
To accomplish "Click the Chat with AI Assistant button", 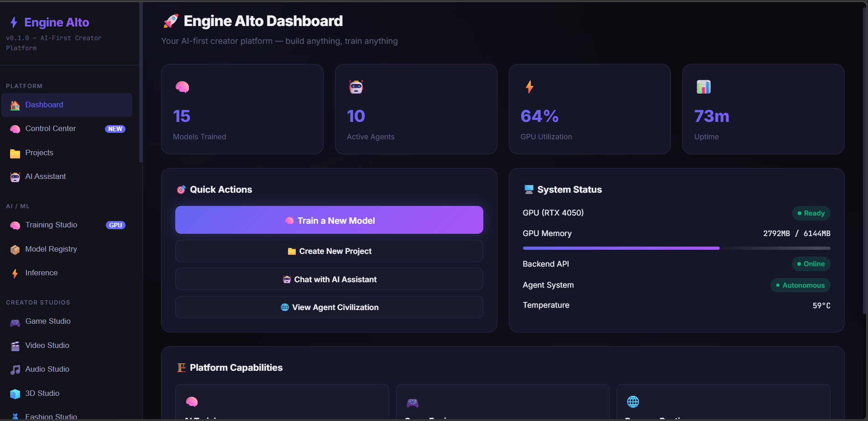I will click(329, 279).
